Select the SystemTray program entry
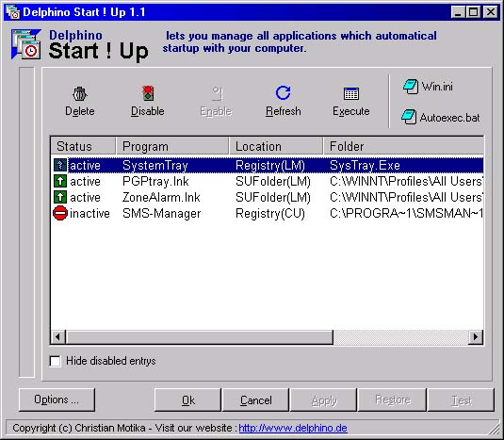This screenshot has width=504, height=440. [x=155, y=165]
